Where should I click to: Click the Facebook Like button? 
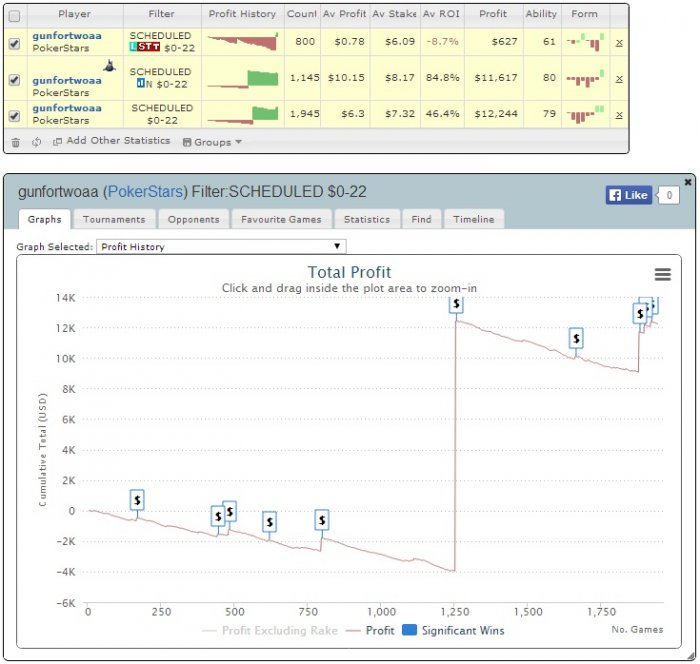pyautogui.click(x=629, y=195)
